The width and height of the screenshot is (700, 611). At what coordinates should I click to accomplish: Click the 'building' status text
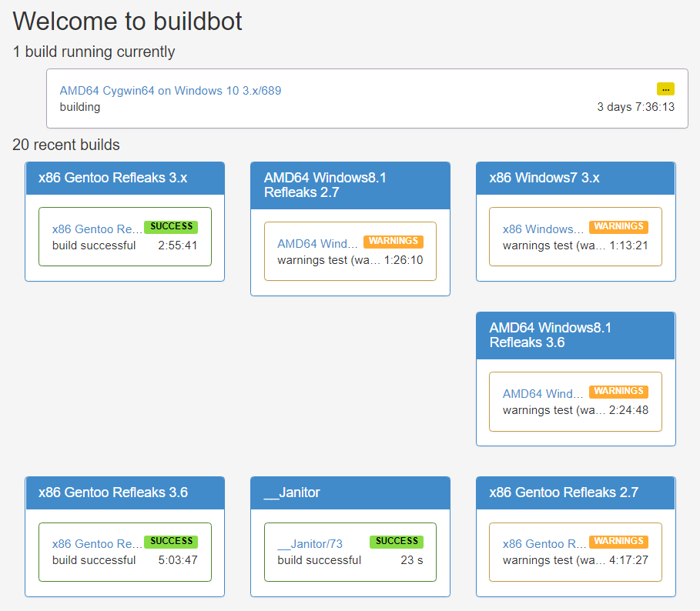point(80,107)
